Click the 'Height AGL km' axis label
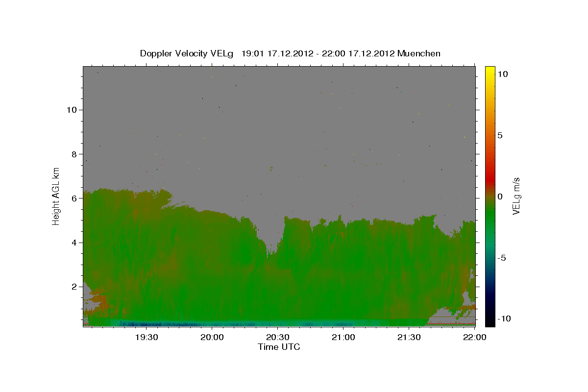This screenshot has height=392, width=588. pos(56,196)
